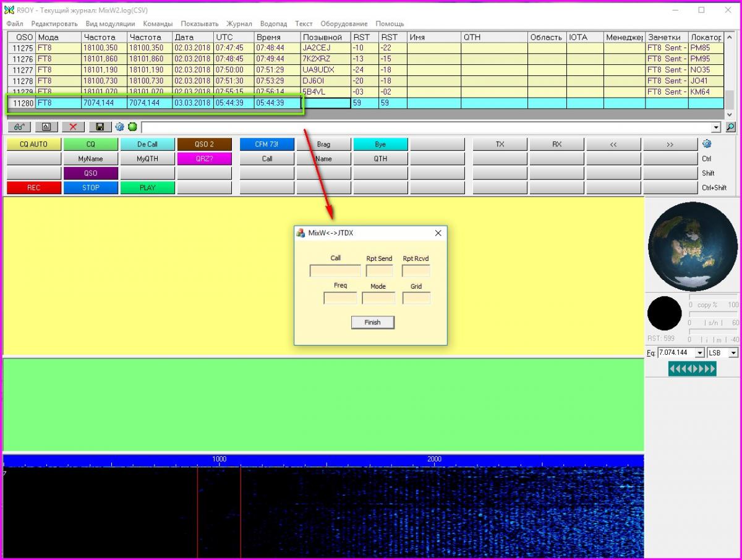Click the floppy disk save QSO icon
This screenshot has height=560, width=742.
click(100, 127)
